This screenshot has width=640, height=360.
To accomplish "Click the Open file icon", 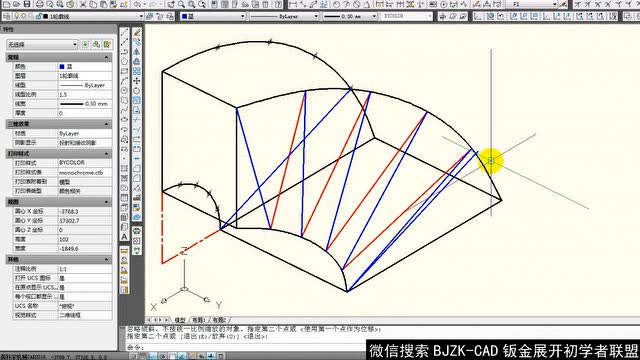I will 16,4.
